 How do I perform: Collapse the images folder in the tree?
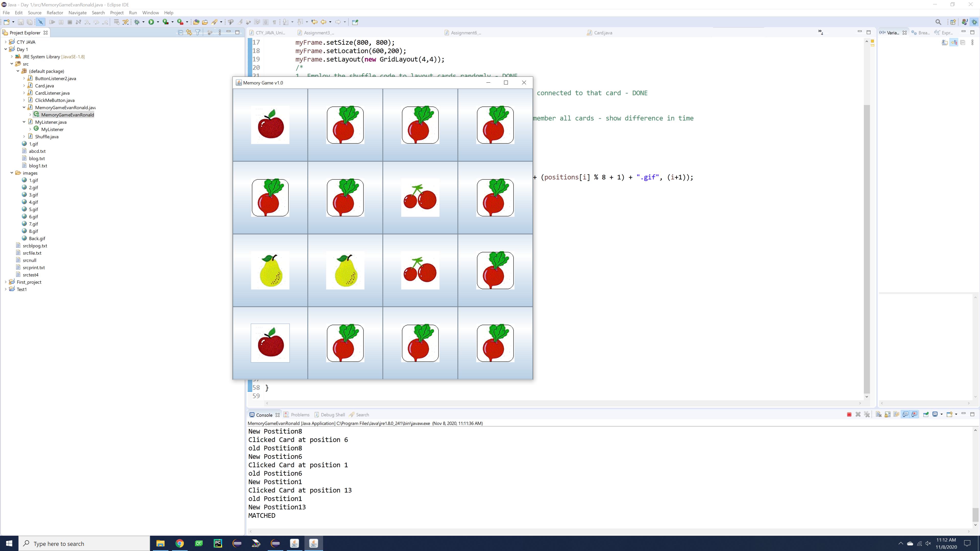click(12, 173)
